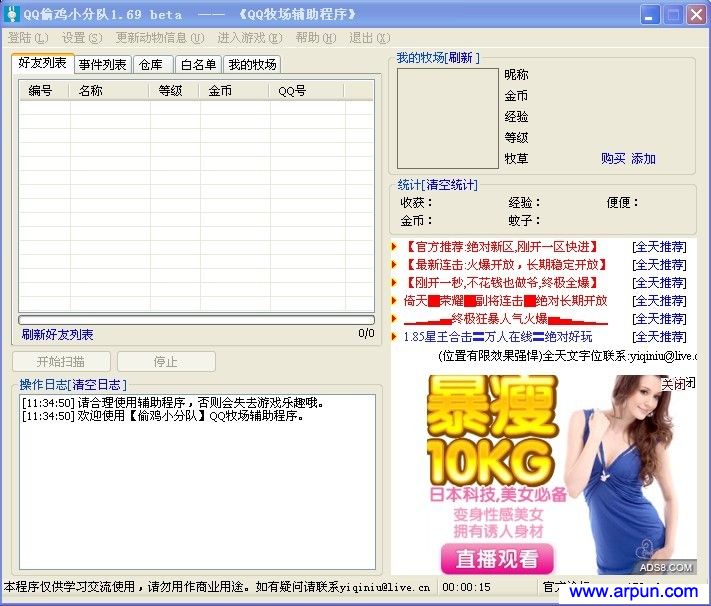Sort the list by the QQ号 column header
The image size is (711, 606).
pos(307,91)
